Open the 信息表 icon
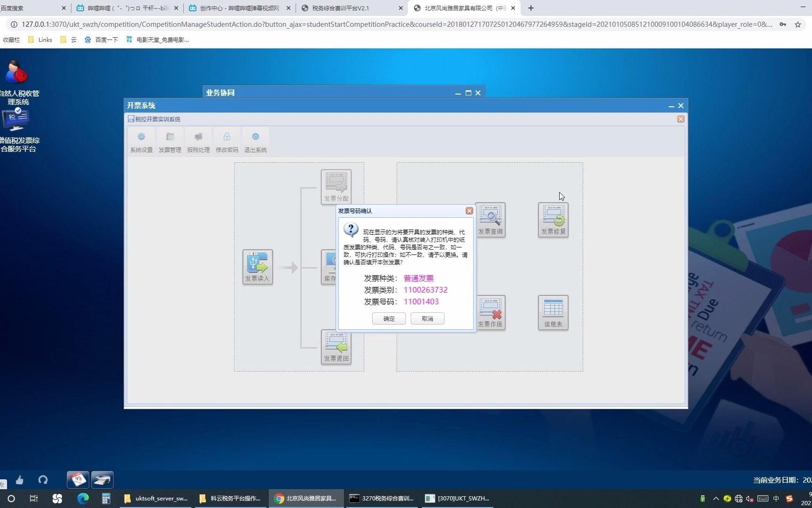 coord(553,312)
